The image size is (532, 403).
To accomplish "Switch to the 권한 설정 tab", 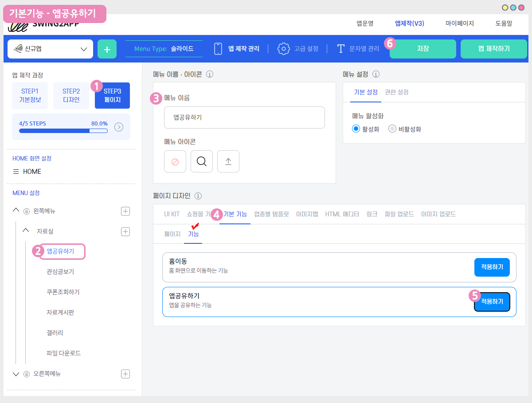I will coord(396,92).
